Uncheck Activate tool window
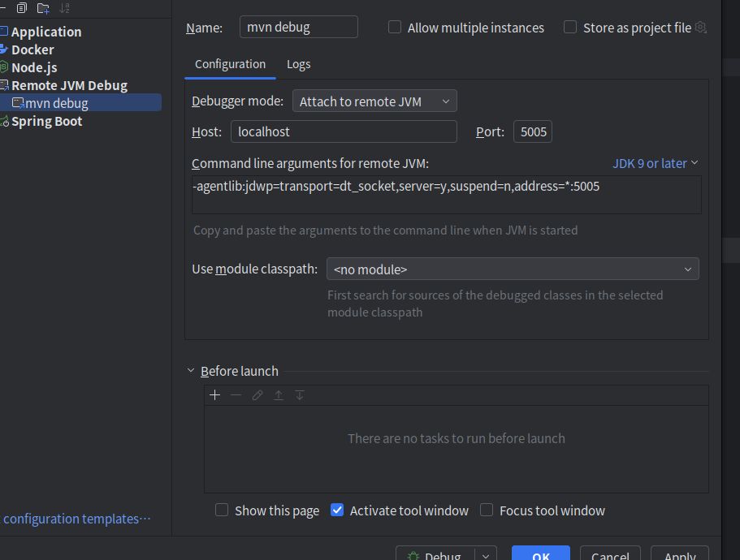 pos(337,510)
